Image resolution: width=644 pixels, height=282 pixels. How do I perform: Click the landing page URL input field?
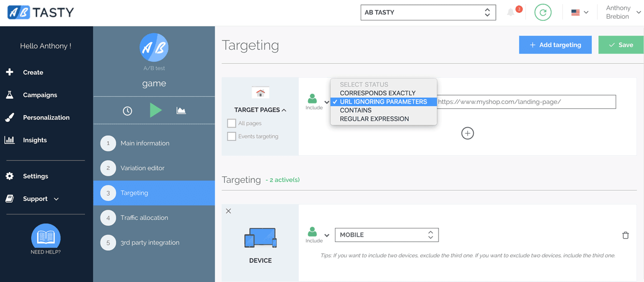pyautogui.click(x=526, y=102)
